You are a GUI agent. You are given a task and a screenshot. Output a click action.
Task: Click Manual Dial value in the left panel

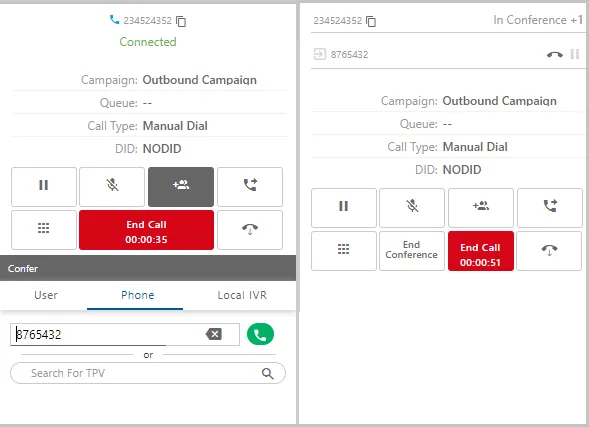tap(175, 126)
